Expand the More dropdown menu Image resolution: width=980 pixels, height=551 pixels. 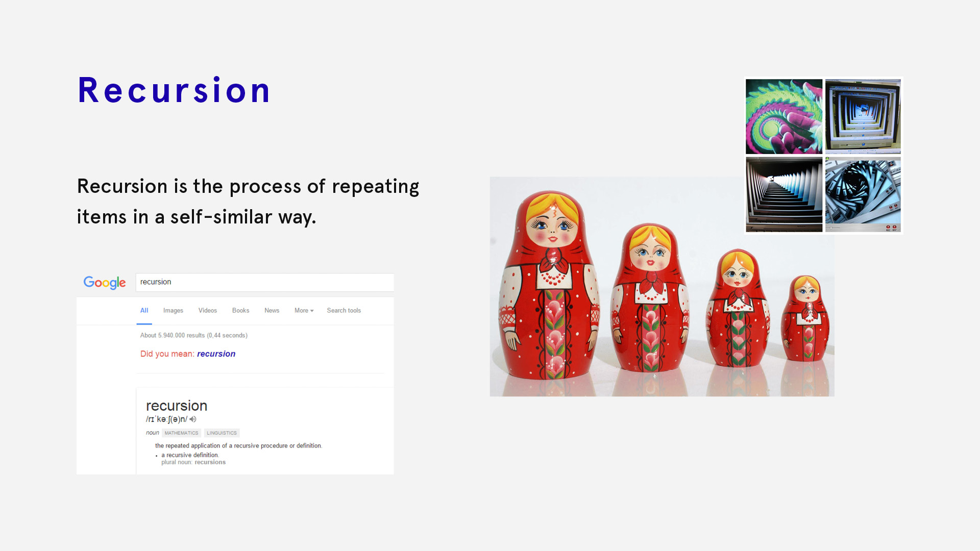(304, 311)
